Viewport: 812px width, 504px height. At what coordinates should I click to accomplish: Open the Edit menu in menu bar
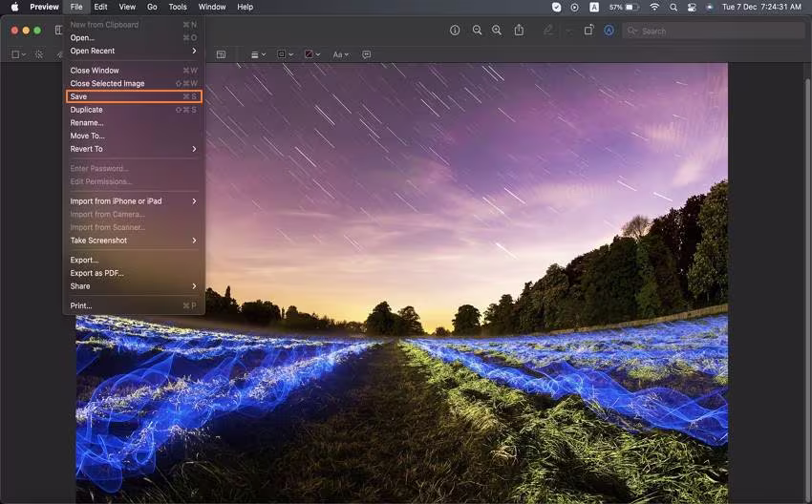tap(100, 7)
